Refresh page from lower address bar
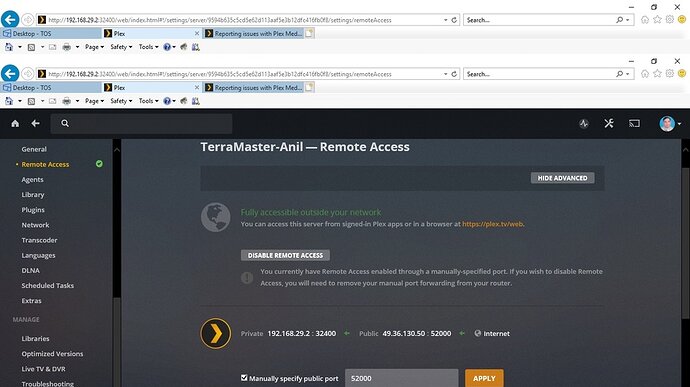Viewport: 690px width, 387px height. click(x=454, y=74)
